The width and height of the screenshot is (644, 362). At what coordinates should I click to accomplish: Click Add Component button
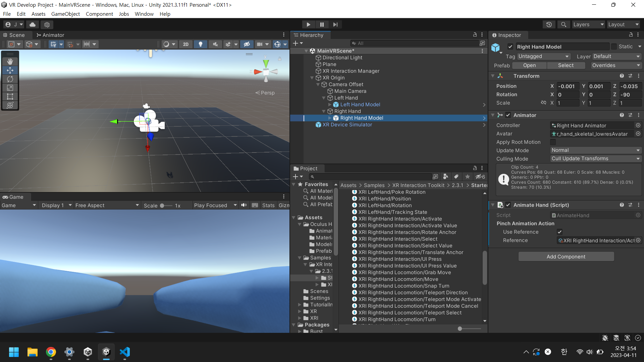pyautogui.click(x=566, y=256)
